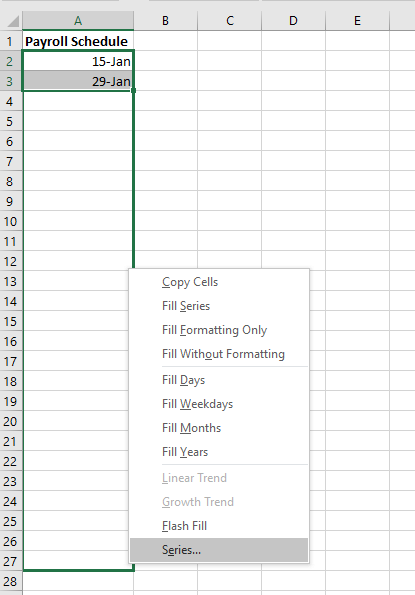415x595 pixels.
Task: Open the Series... dialog
Action: (219, 550)
